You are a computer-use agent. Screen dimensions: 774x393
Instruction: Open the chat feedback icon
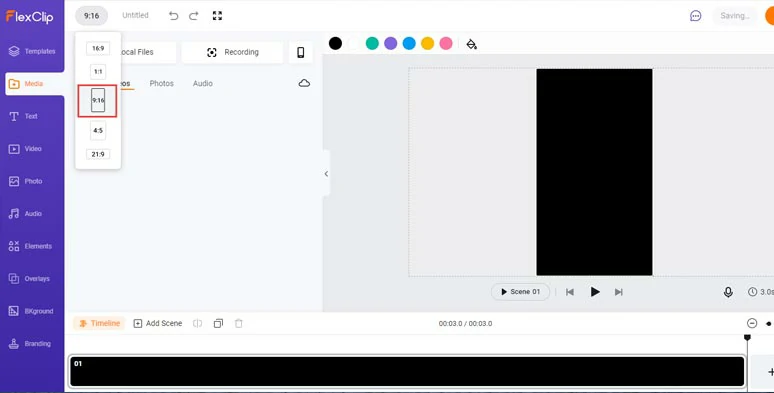(x=696, y=16)
